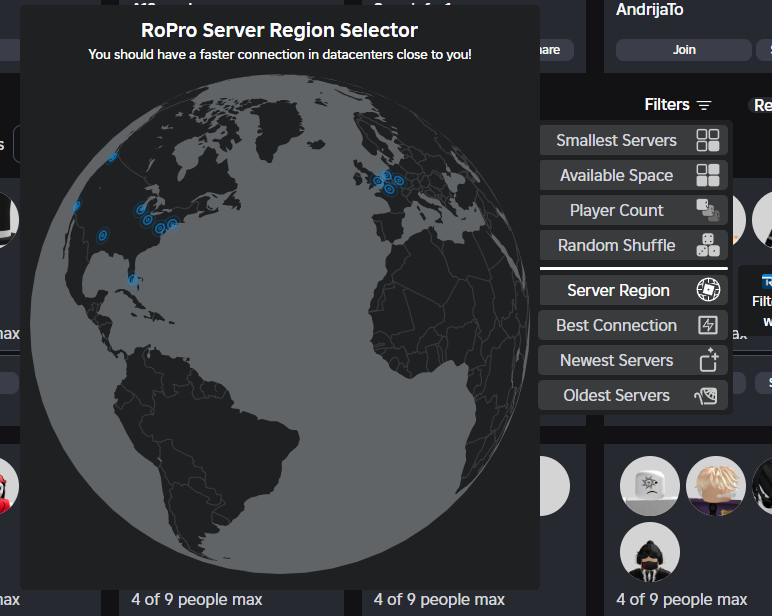772x616 pixels.
Task: Click the Player Count avatars icon
Action: point(708,210)
